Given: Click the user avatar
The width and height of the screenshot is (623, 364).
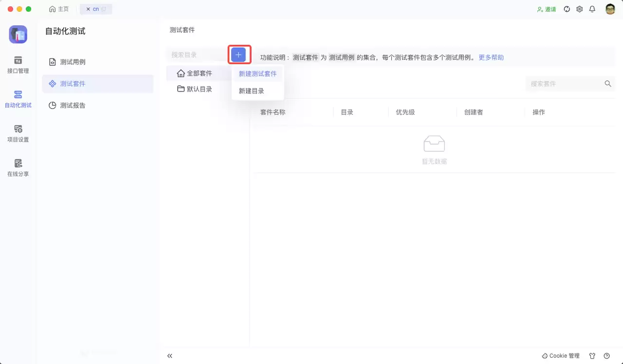Looking at the screenshot, I should click(x=610, y=9).
